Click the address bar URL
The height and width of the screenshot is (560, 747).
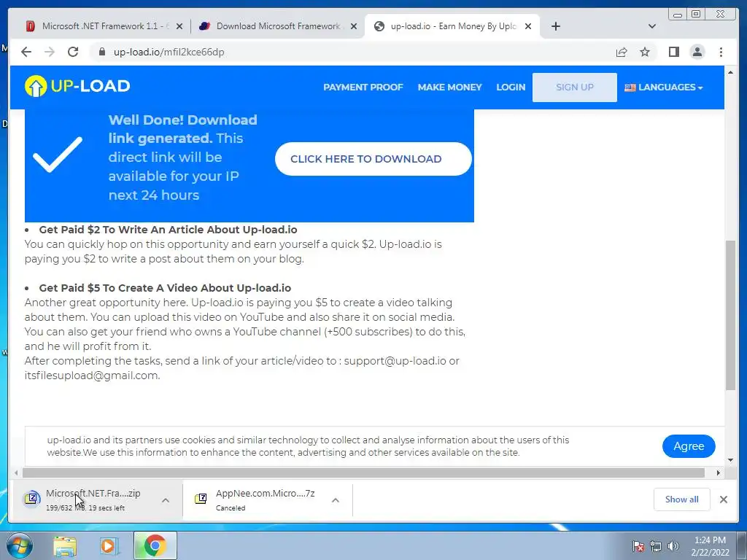[x=169, y=52]
